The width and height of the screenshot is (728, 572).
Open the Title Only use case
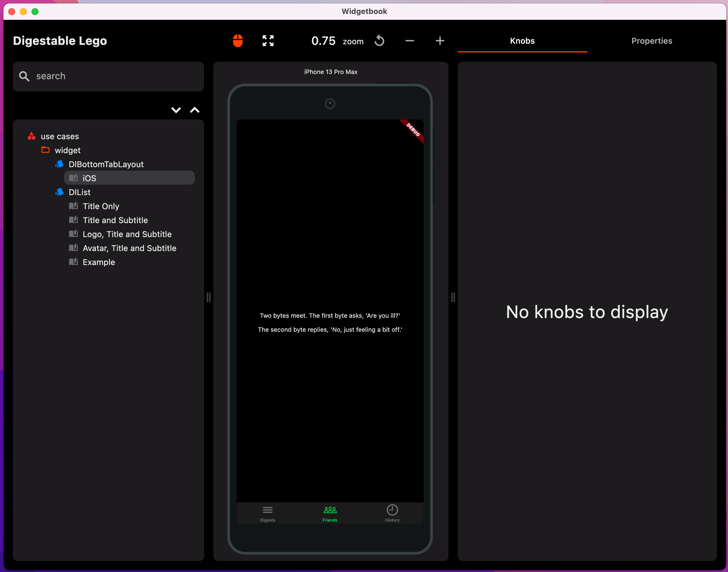101,206
